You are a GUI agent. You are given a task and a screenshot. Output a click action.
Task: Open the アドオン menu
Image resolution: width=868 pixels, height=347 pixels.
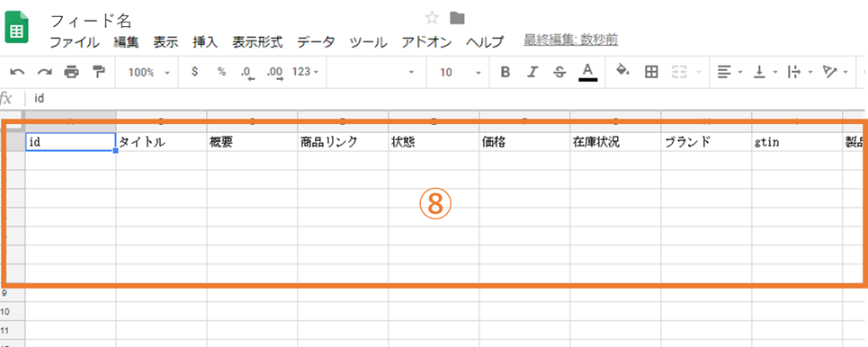click(x=426, y=42)
